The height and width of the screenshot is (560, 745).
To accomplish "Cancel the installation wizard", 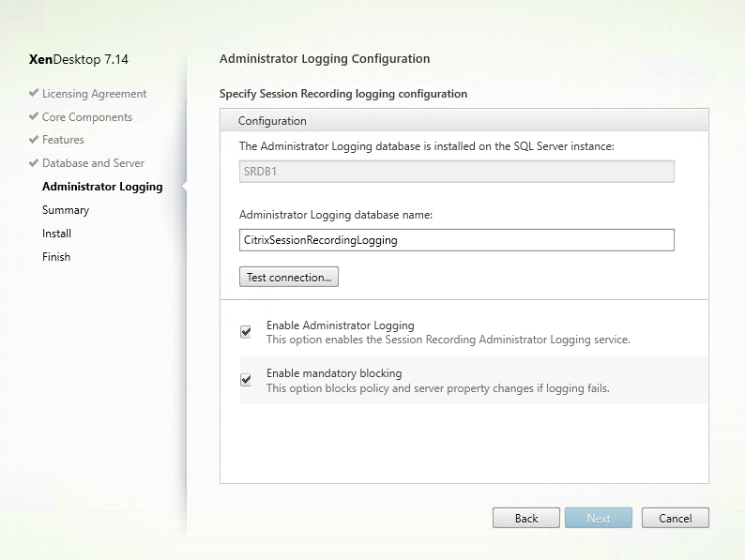I will pyautogui.click(x=675, y=518).
